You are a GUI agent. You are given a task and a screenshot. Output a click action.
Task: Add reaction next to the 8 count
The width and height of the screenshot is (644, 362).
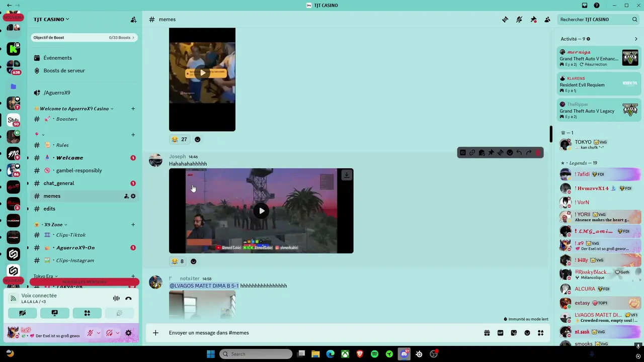point(194,261)
